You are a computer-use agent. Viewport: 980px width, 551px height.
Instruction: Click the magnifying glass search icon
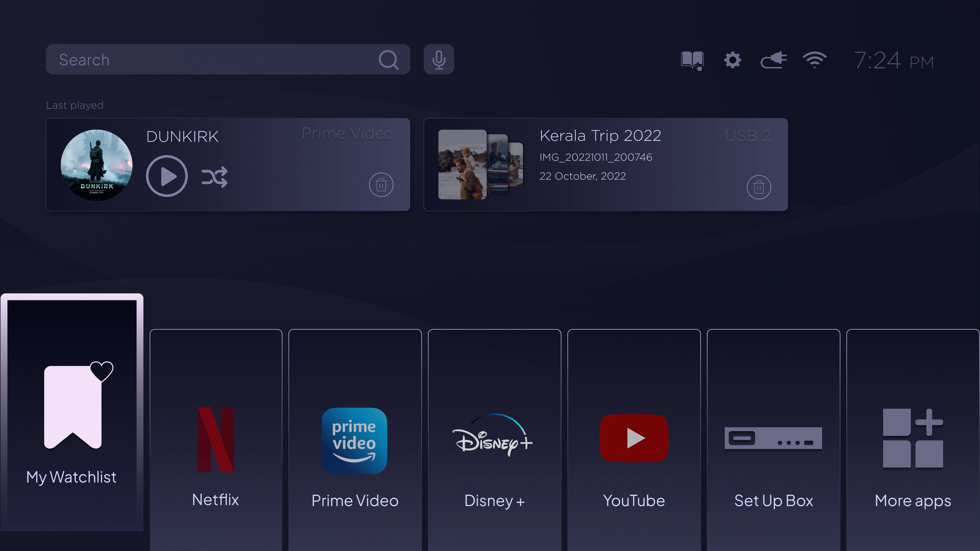(x=388, y=60)
